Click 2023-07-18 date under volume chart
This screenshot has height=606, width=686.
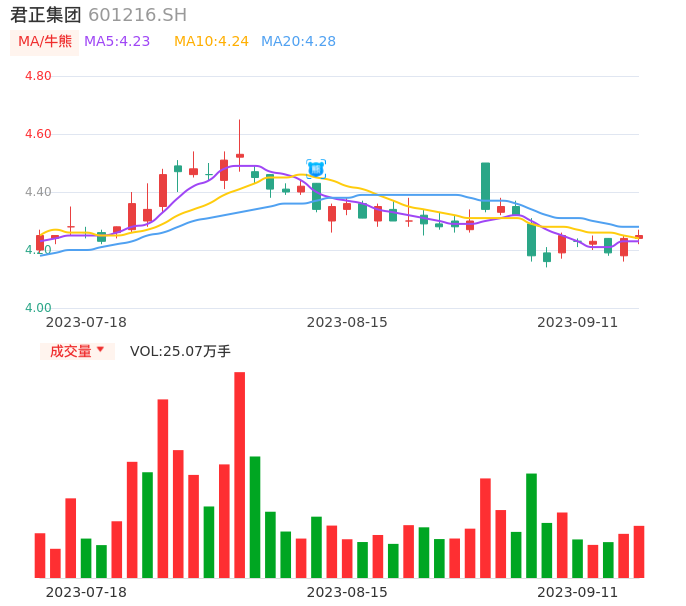pos(86,592)
